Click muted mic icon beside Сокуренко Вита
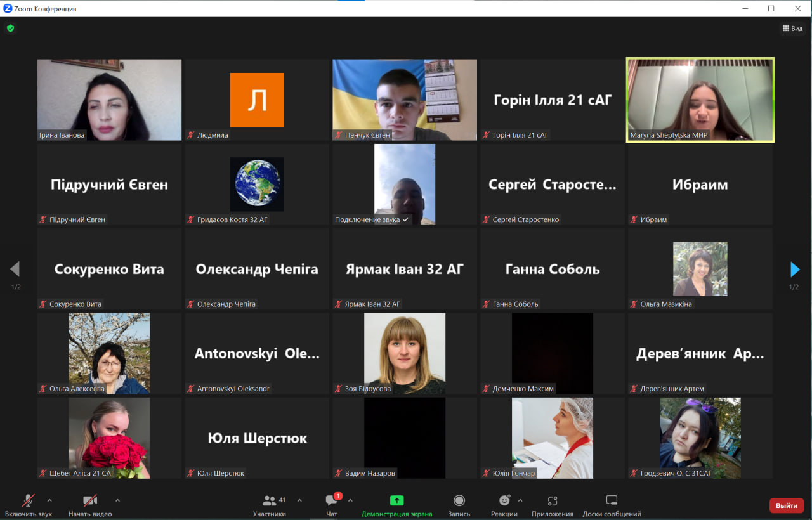The height and width of the screenshot is (520, 812). 43,304
